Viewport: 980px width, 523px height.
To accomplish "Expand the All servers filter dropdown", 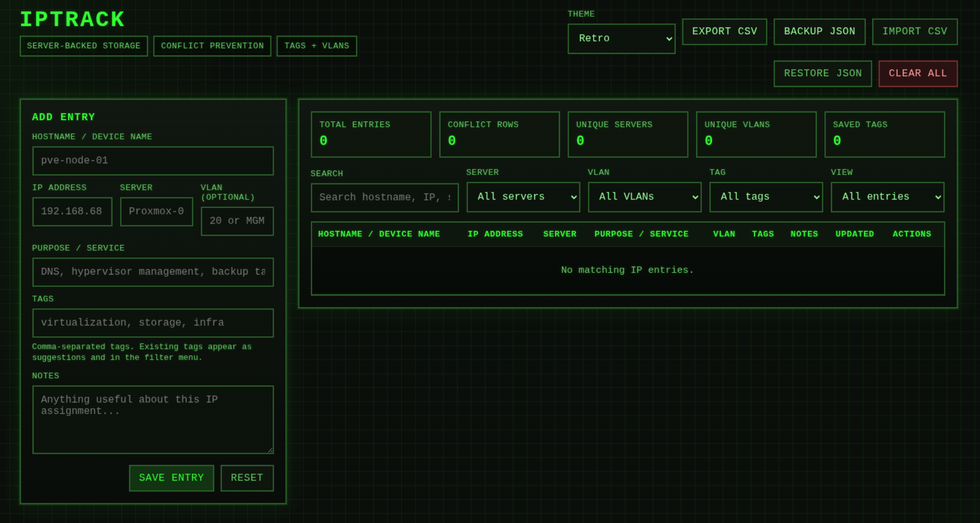I will tap(523, 197).
